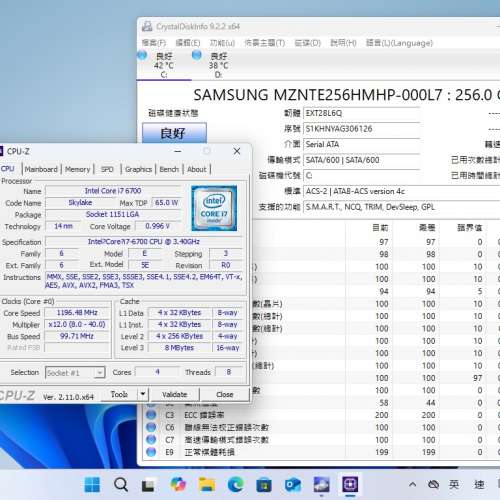Select the D: drive status orb at 38 °C
The image size is (500, 500).
(x=197, y=55)
